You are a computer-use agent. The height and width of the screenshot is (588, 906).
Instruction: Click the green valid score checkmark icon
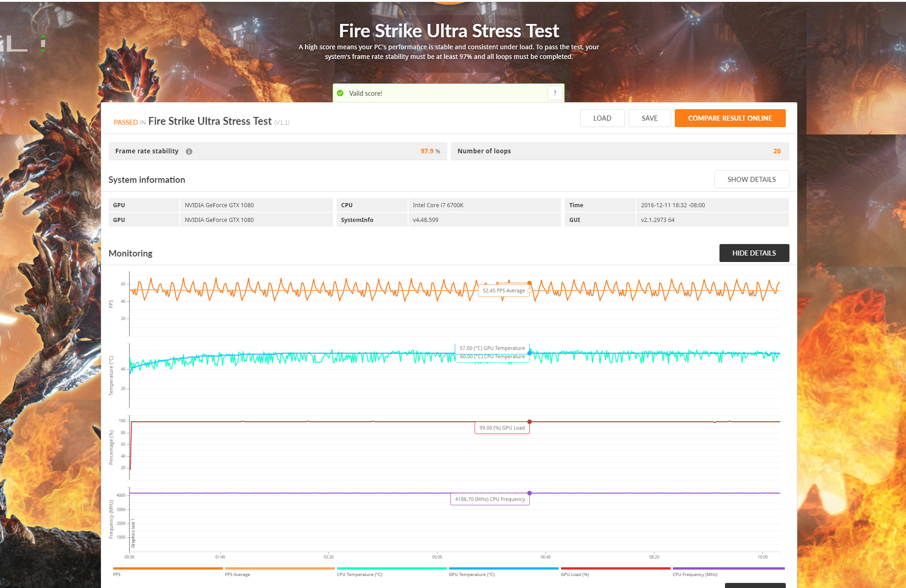point(340,93)
